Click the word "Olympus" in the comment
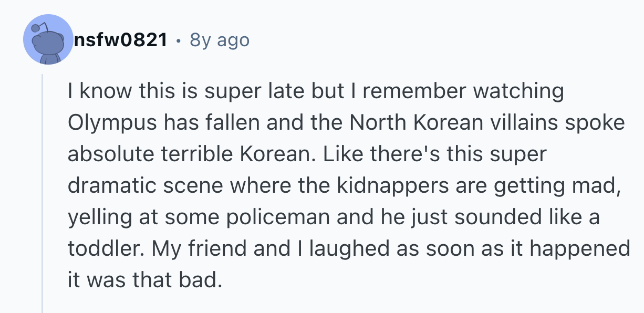The image size is (644, 313). click(x=113, y=122)
